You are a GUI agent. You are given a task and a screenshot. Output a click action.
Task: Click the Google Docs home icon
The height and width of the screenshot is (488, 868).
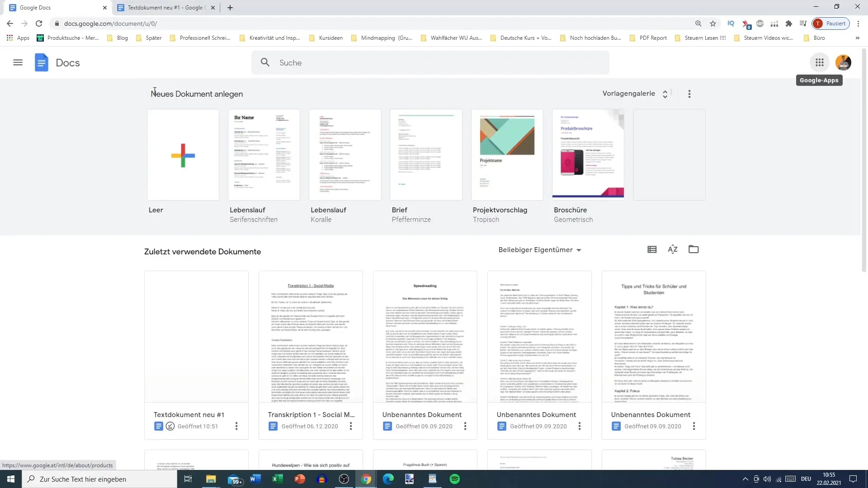tap(42, 62)
